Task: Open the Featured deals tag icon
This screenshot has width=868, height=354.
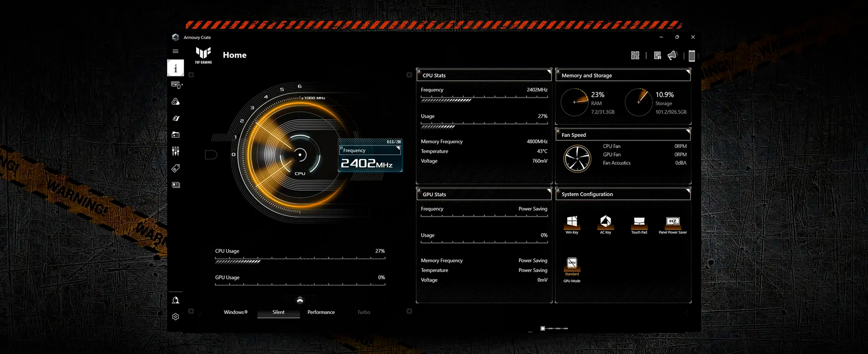Action: (x=175, y=168)
